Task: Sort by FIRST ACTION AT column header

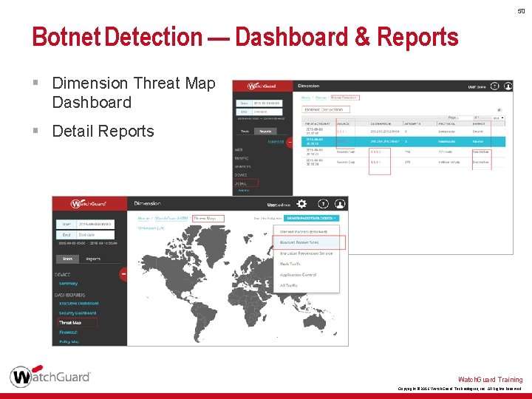Action: pos(318,124)
